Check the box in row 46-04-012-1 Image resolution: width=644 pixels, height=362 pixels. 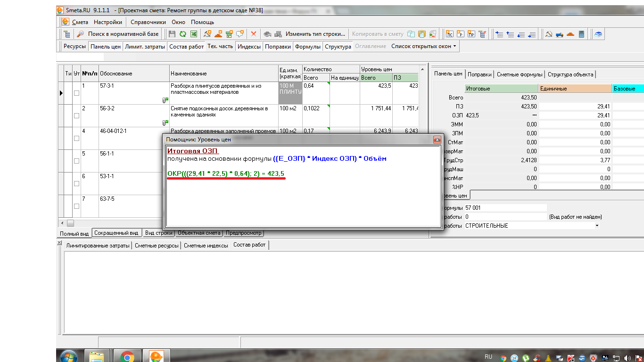[76, 139]
